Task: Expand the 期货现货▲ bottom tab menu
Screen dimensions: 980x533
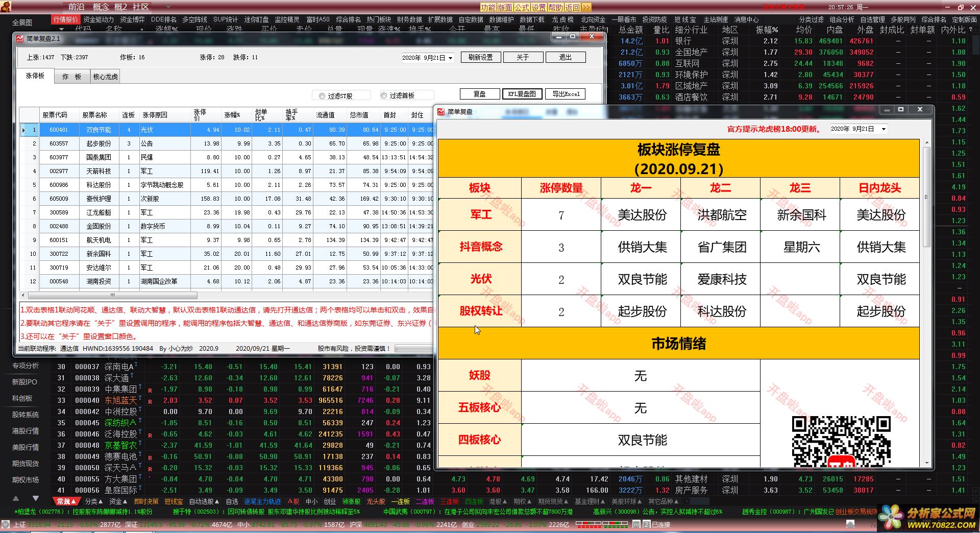Action: coord(553,501)
